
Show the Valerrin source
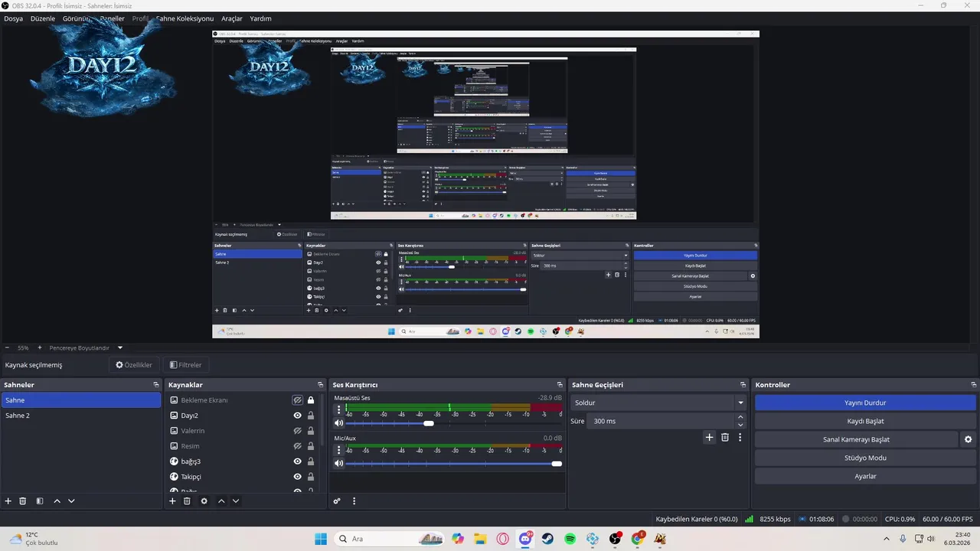coord(297,431)
